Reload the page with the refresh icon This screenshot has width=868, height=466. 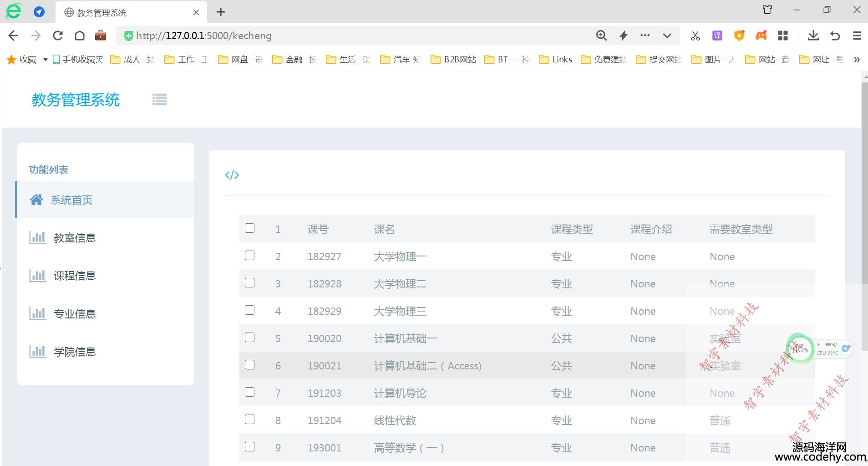point(58,36)
